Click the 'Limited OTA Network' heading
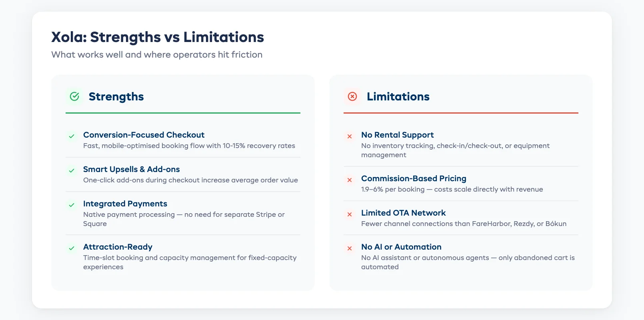Screen dimensions: 644x320 pyautogui.click(x=403, y=213)
